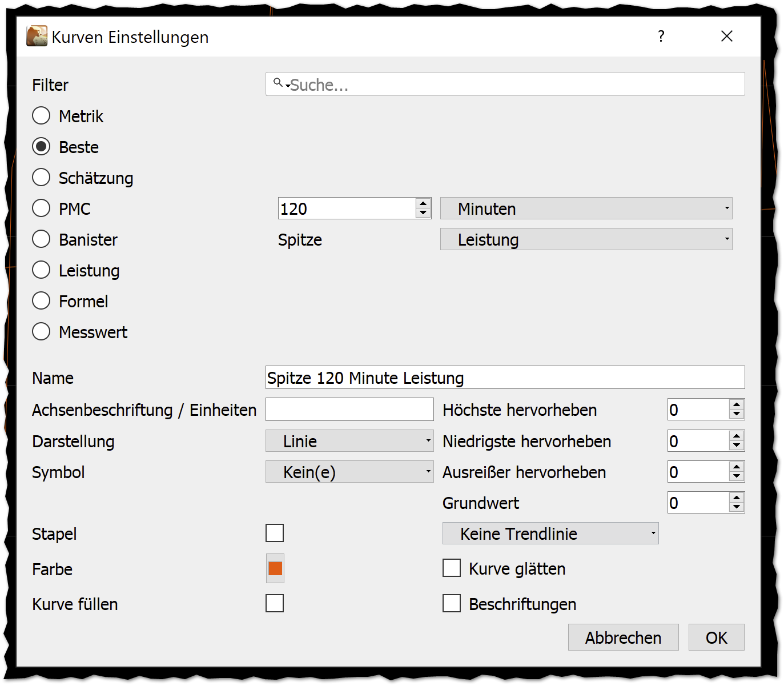
Task: Click the duration field showing 120
Action: coord(347,208)
